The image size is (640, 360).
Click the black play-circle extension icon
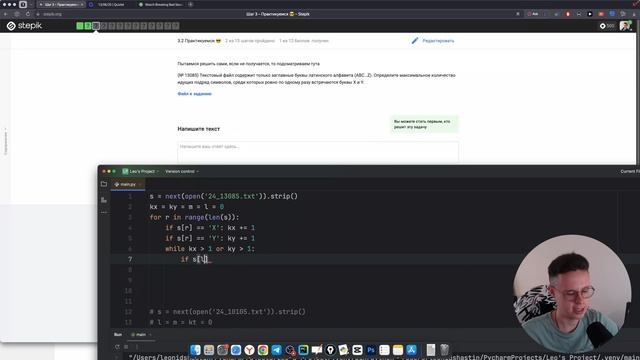click(590, 14)
